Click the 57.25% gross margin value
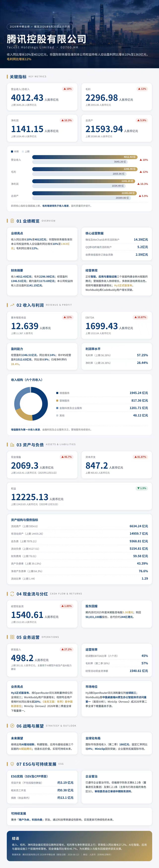Screen dimensions: 159x868 point(142,355)
